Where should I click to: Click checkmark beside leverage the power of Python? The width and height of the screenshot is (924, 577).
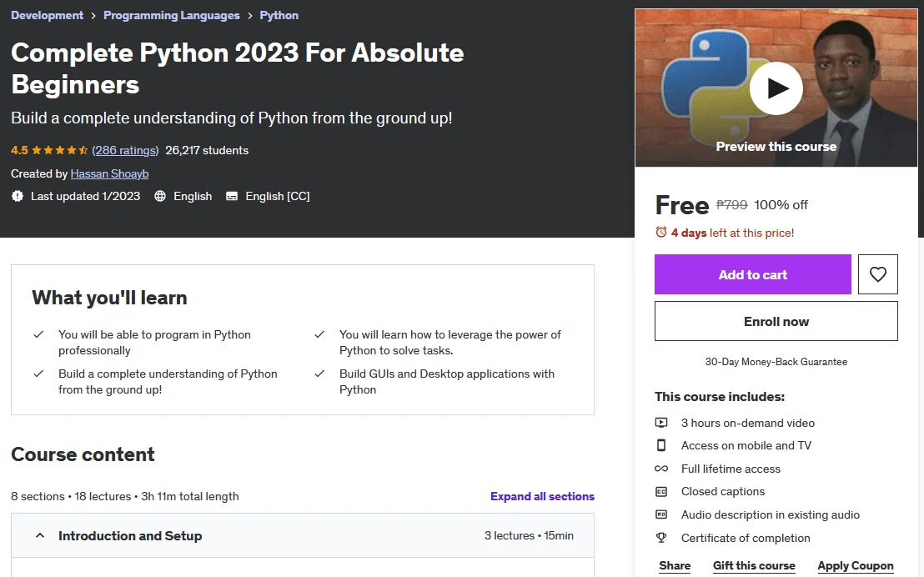[319, 334]
